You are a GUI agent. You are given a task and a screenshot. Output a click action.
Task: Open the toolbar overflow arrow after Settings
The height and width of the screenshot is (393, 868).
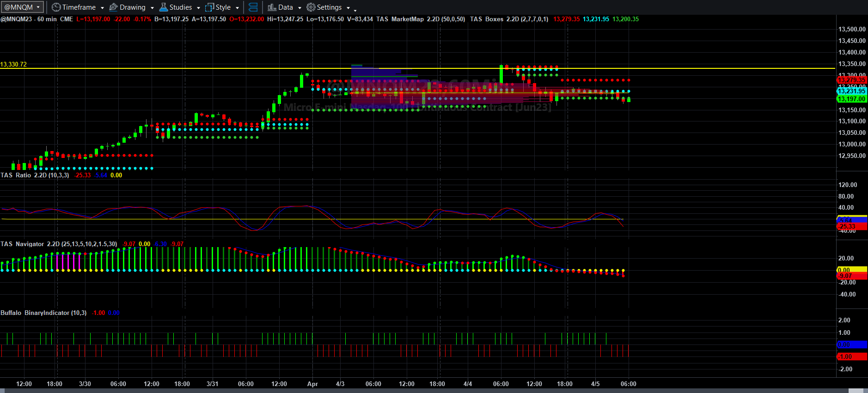355,10
